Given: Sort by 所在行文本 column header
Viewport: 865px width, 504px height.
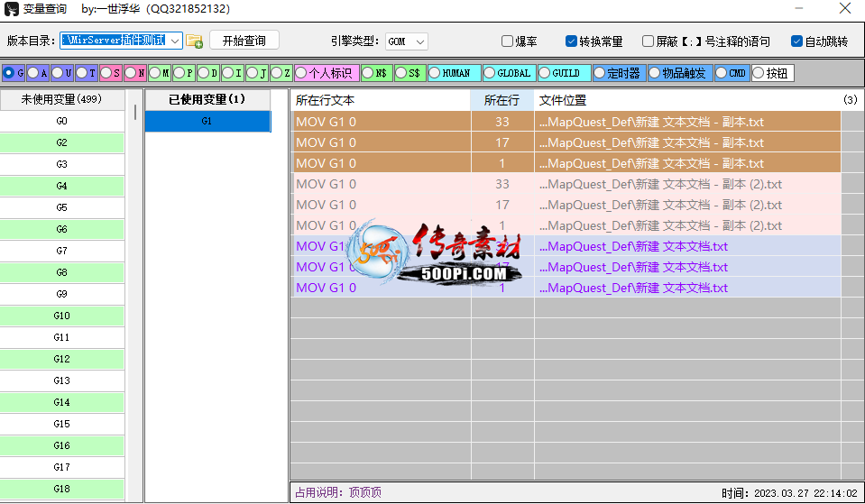Looking at the screenshot, I should pyautogui.click(x=380, y=100).
